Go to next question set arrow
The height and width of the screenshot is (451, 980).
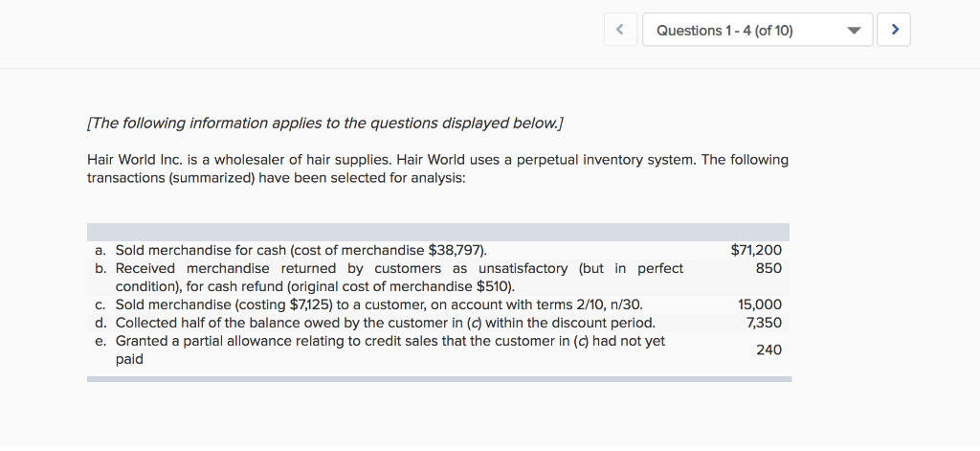pos(895,31)
